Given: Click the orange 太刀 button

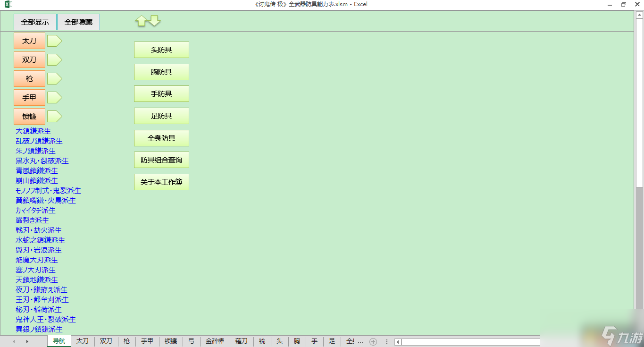Looking at the screenshot, I should [29, 41].
